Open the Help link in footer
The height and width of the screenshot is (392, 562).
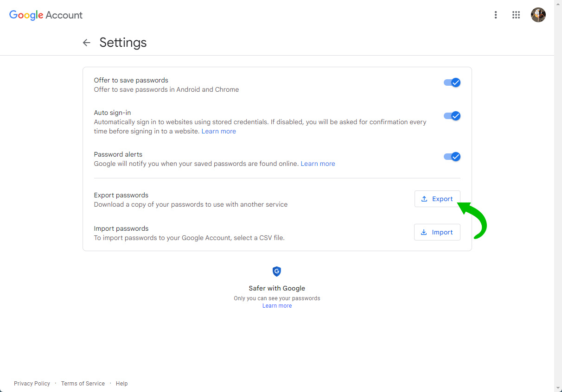[x=121, y=384]
